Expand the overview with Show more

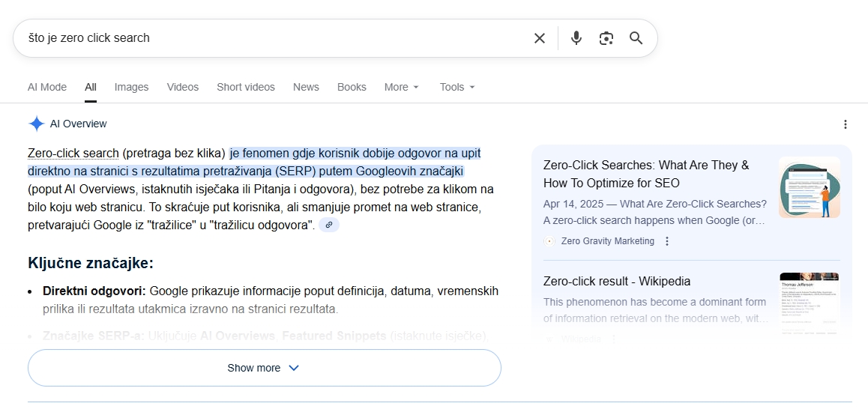click(264, 368)
